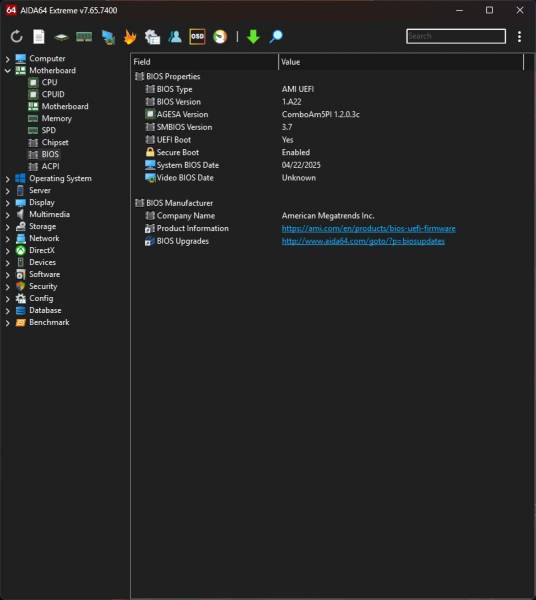The width and height of the screenshot is (536, 600).
Task: Open the ami.com bios-uefi-firmware link
Action: coord(368,228)
